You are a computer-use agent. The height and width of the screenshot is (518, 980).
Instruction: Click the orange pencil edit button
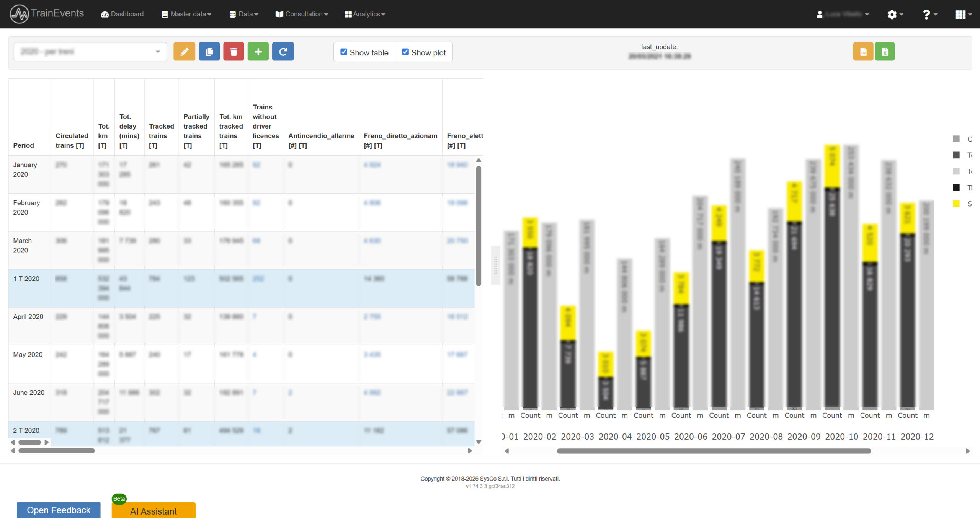pos(184,52)
